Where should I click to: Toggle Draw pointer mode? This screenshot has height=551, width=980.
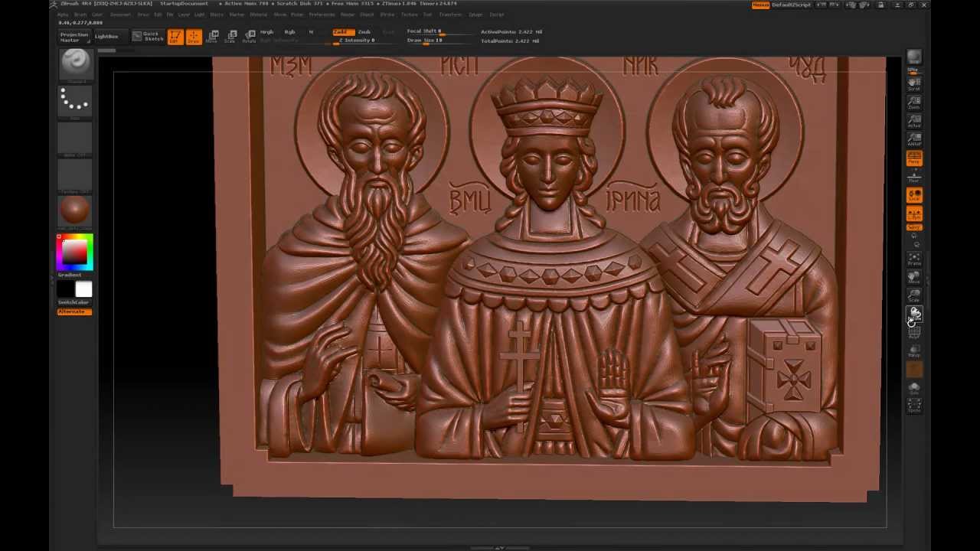coord(194,37)
